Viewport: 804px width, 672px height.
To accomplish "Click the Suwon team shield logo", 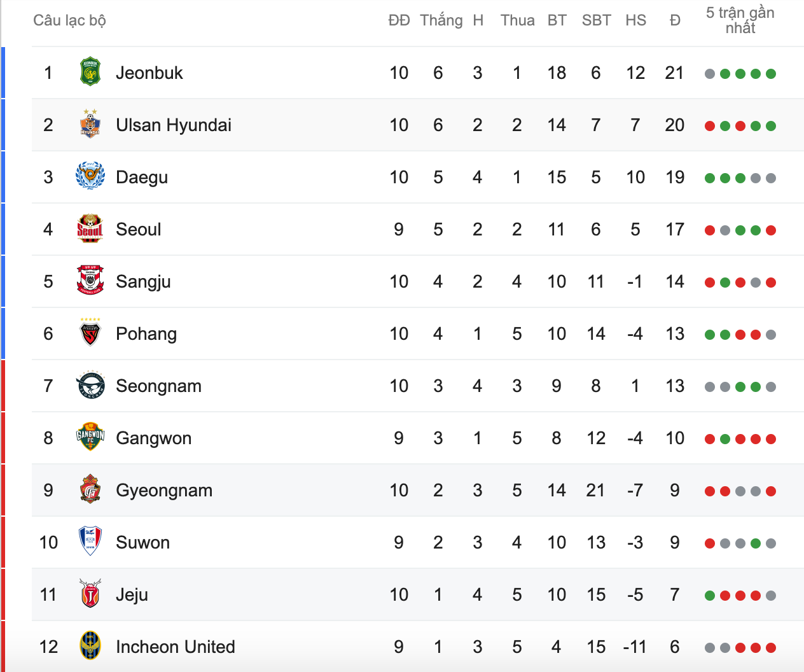I will point(90,542).
